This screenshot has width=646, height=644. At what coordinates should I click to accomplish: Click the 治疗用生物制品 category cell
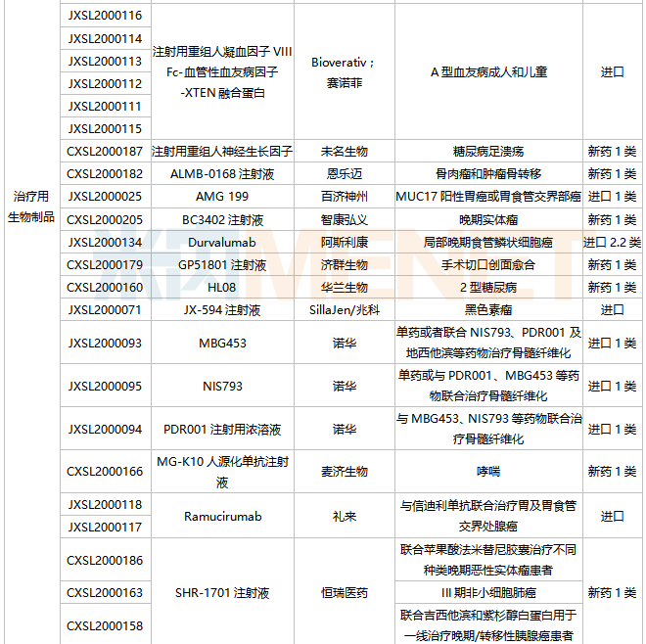31,207
